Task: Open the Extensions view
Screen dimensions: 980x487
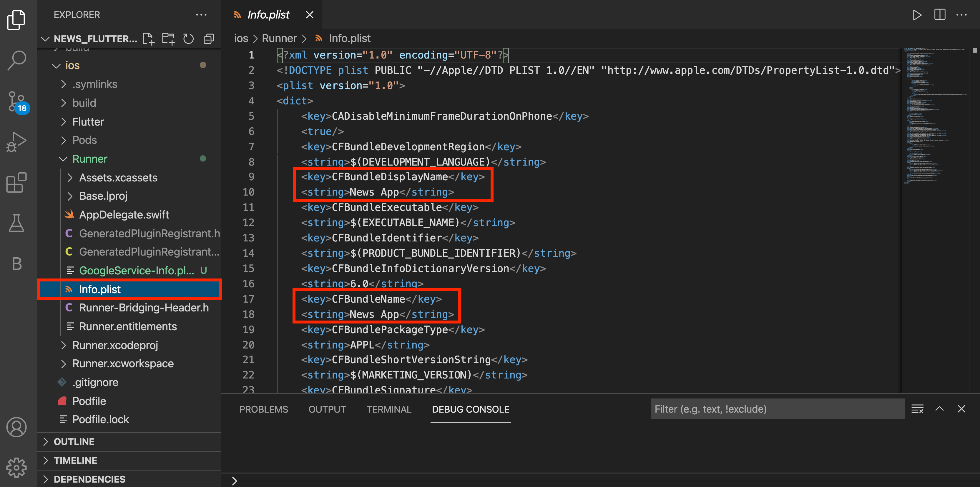Action: [x=17, y=183]
